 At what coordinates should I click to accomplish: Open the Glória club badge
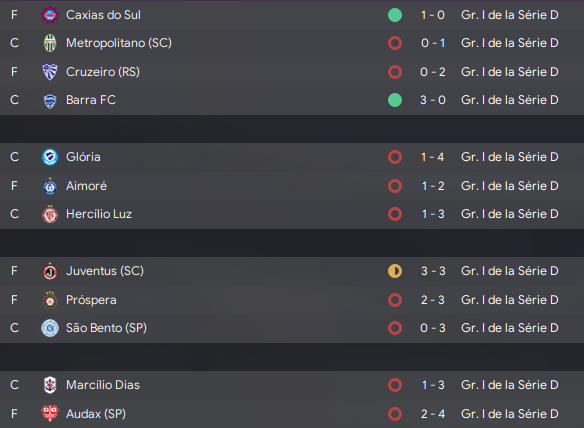tap(50, 157)
